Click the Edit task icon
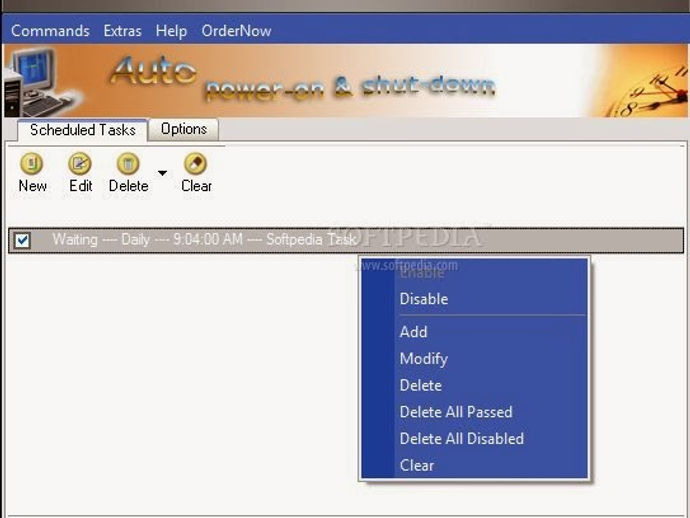 80,164
